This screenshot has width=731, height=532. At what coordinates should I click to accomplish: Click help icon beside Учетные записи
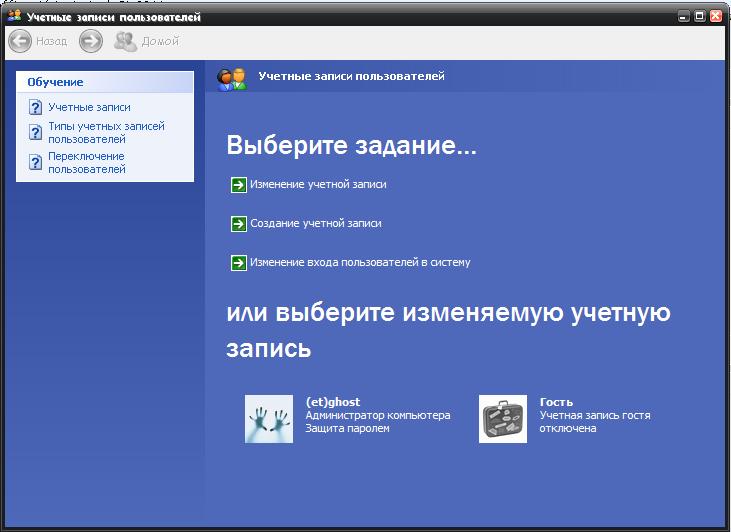(36, 107)
